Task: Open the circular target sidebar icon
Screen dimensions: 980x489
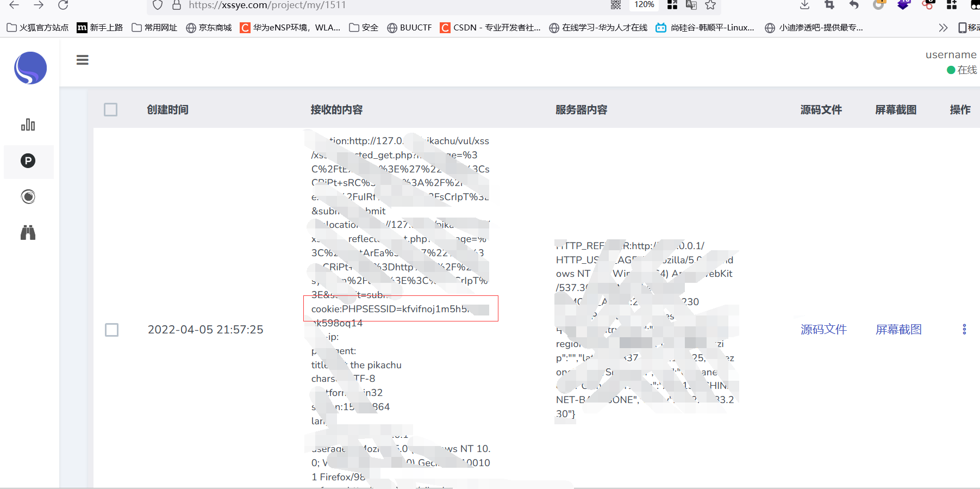Action: coord(28,197)
